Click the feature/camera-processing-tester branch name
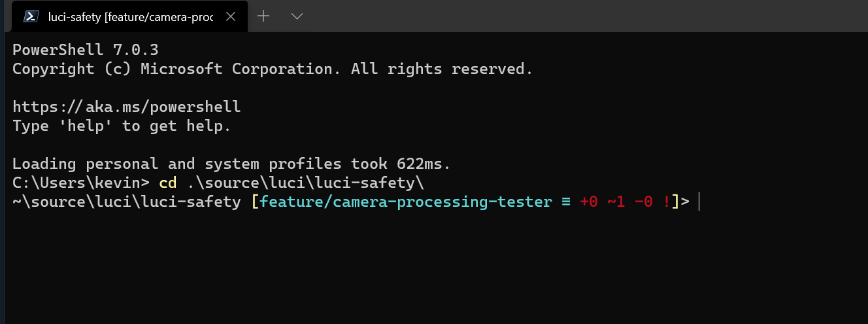 [x=406, y=202]
